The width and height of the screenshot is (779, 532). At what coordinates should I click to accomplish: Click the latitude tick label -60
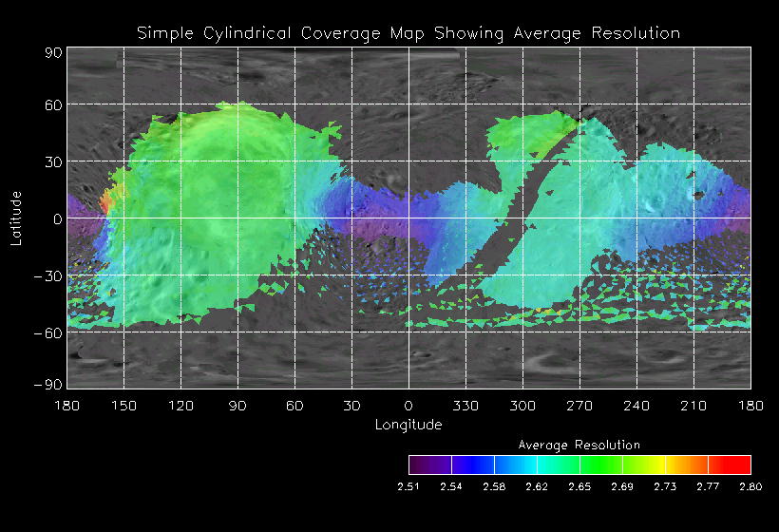pyautogui.click(x=48, y=333)
